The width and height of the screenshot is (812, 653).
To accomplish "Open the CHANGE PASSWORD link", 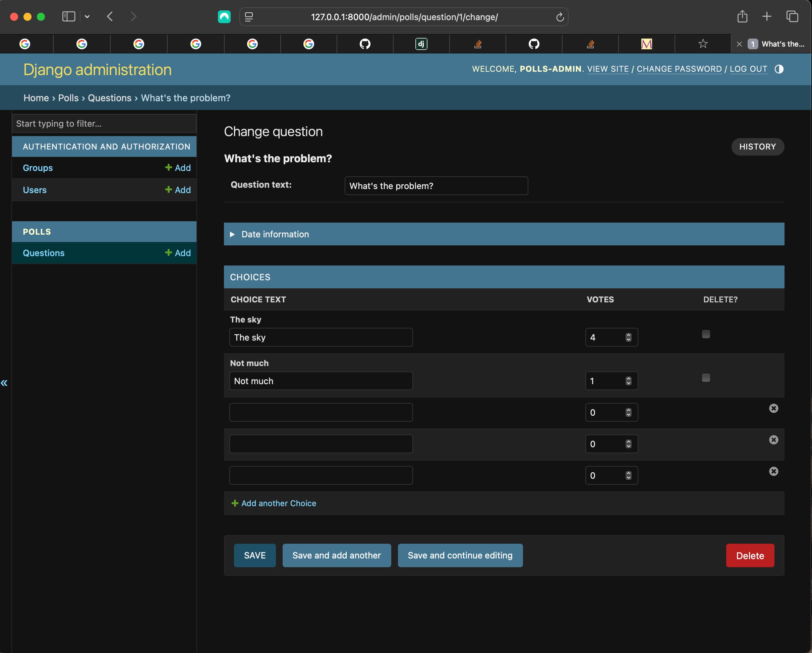I will [x=679, y=69].
